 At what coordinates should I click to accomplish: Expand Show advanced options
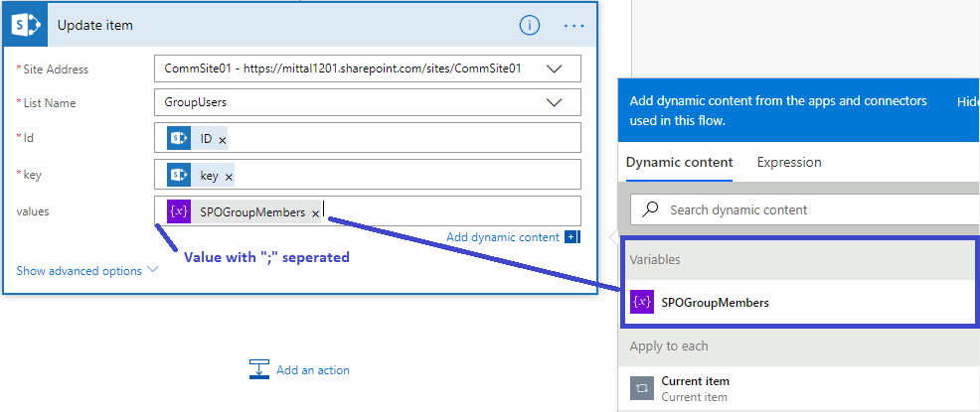pyautogui.click(x=87, y=270)
